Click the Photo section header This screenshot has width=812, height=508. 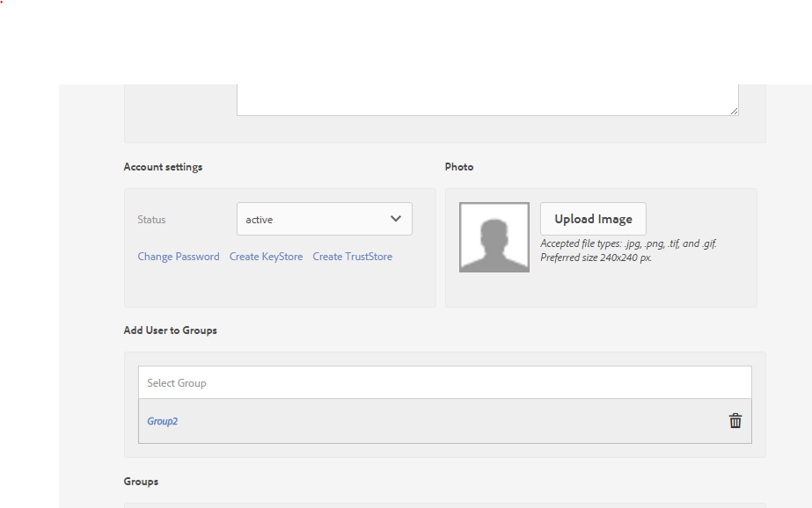coord(458,166)
